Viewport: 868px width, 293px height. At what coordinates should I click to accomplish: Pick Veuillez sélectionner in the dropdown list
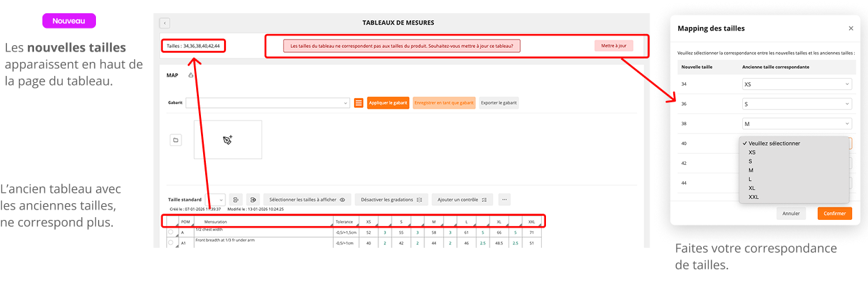773,143
